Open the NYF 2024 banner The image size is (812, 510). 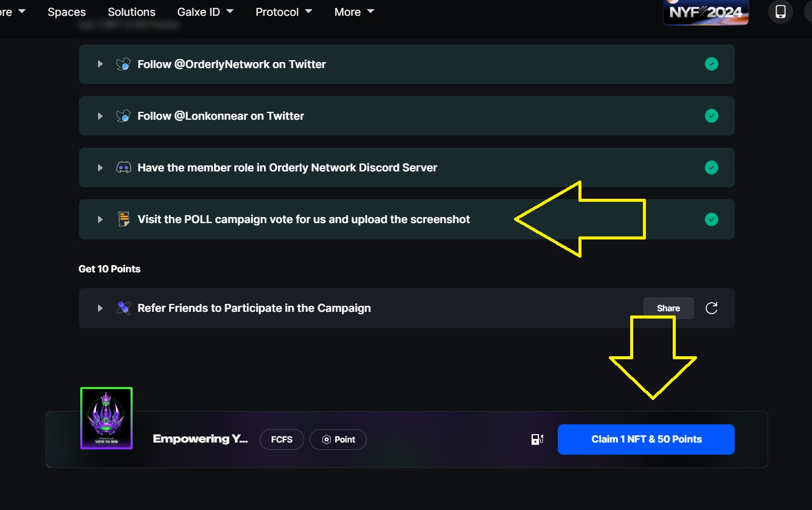click(706, 12)
